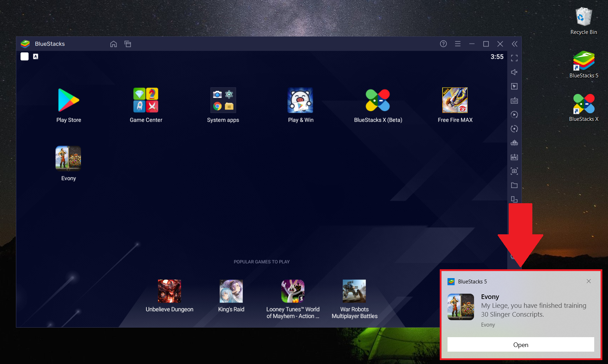Image resolution: width=608 pixels, height=364 pixels.
Task: Toggle full screen mode in sidebar
Action: tap(514, 58)
